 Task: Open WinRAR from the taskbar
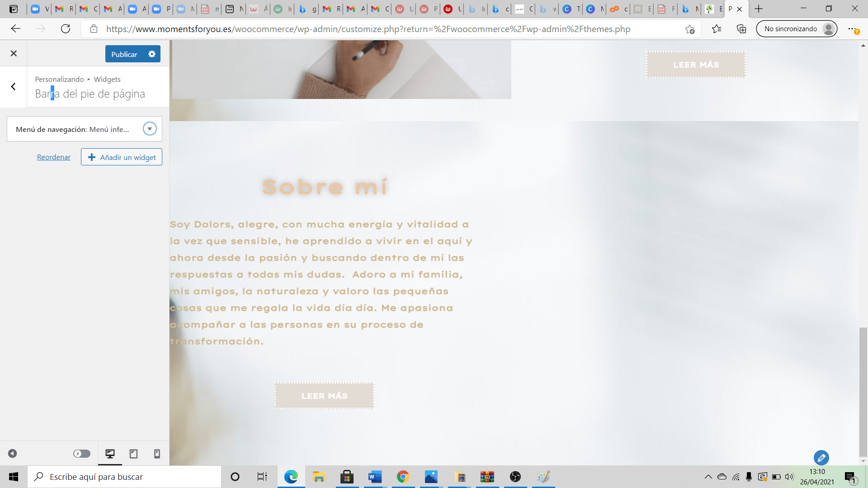click(x=487, y=477)
